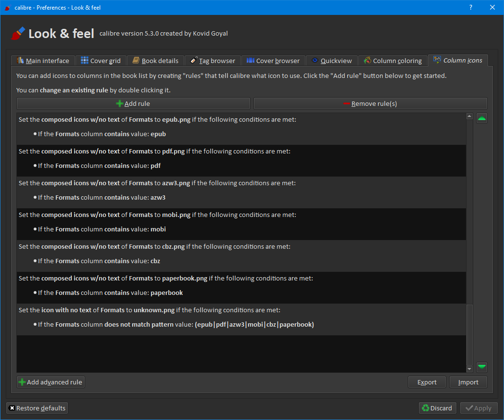Select the azw3.png icon rule
The width and height of the screenshot is (504, 420).
click(x=241, y=192)
